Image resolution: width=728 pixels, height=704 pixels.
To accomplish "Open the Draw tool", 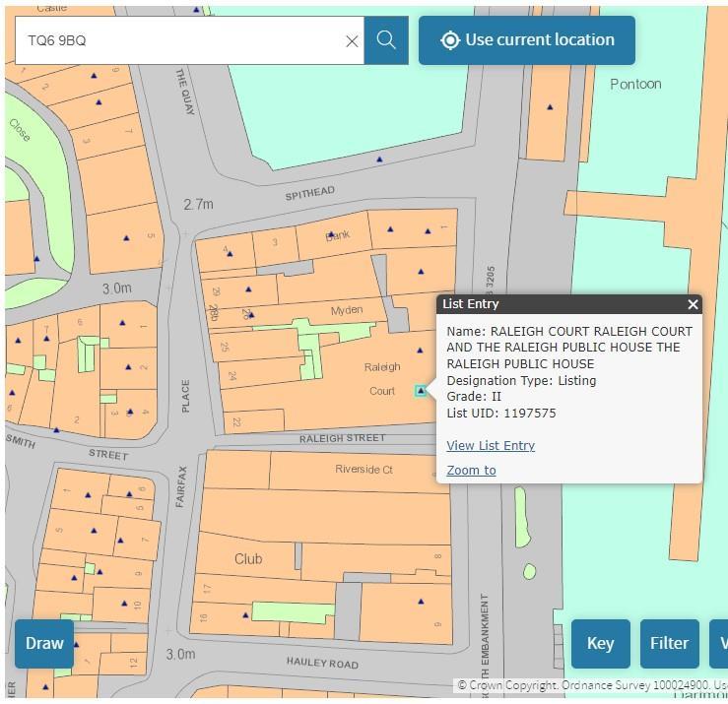I will click(44, 644).
